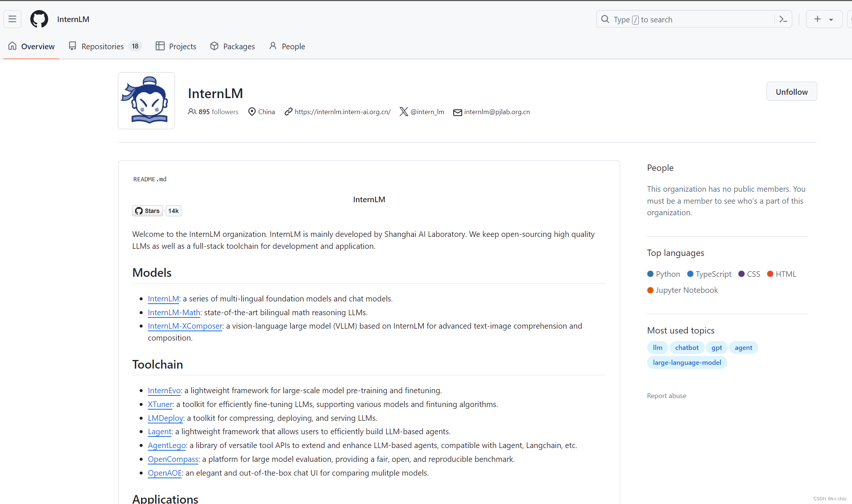Viewport: 852px width, 504px height.
Task: Filter by TypeScript language
Action: pyautogui.click(x=709, y=274)
